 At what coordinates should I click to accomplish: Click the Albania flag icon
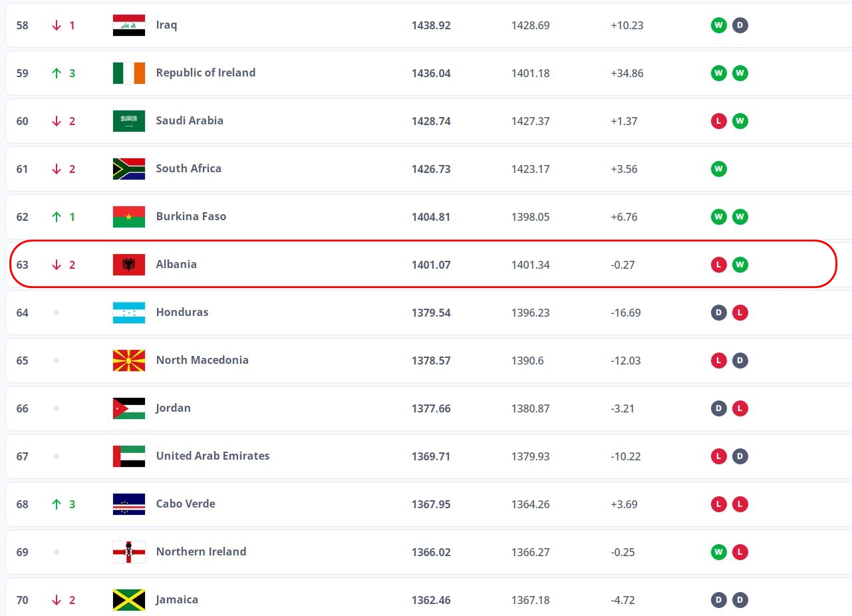(x=129, y=265)
